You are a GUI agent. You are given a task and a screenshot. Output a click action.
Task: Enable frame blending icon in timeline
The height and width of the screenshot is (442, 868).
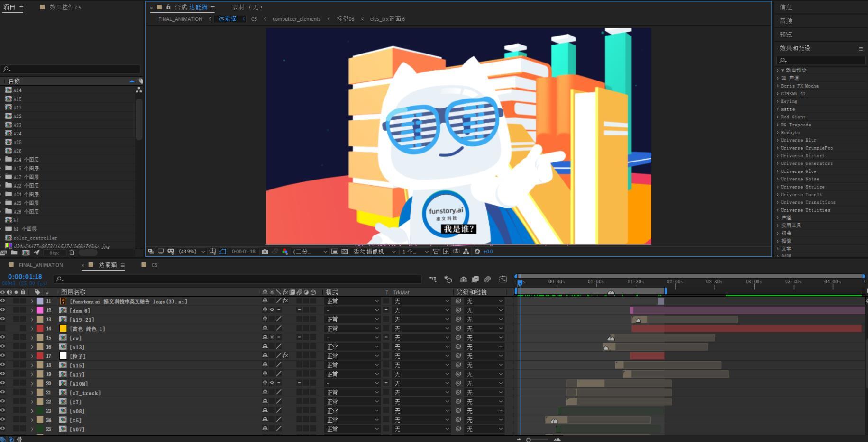tap(475, 280)
